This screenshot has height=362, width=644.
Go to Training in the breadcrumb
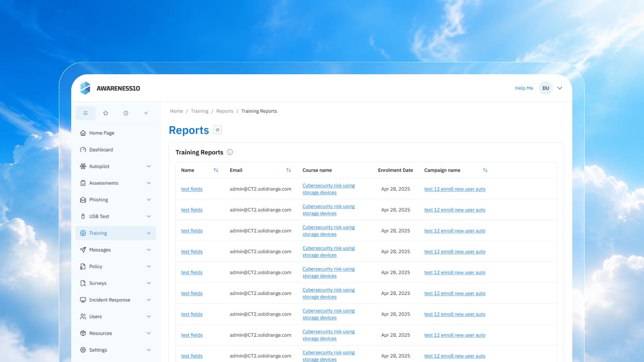tap(200, 111)
